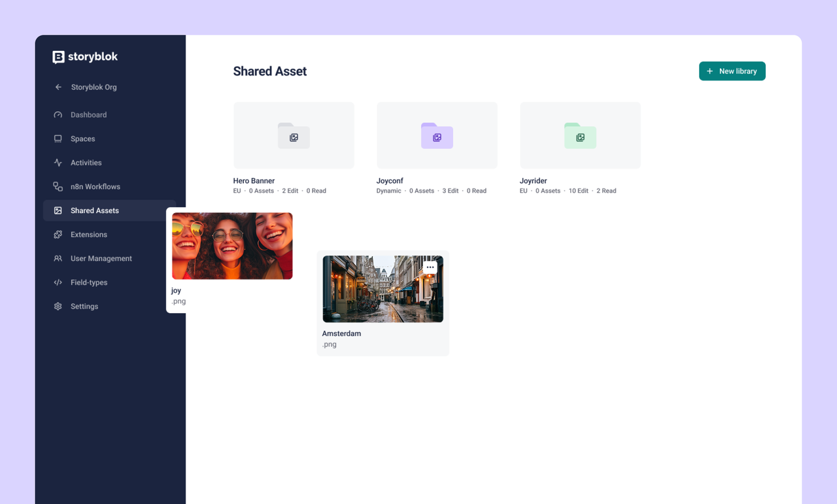Click the gray Hero Banner folder icon

click(294, 135)
